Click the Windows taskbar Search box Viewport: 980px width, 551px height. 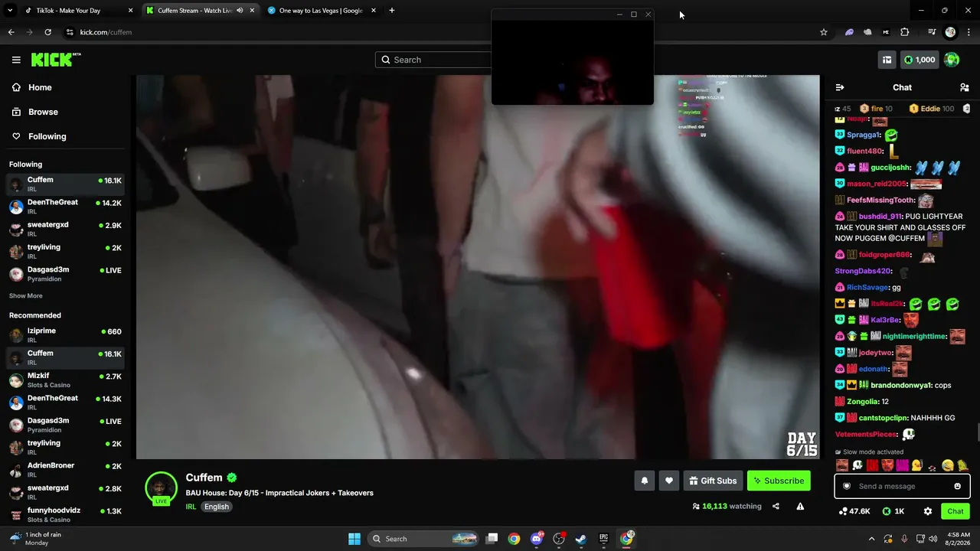(x=424, y=539)
